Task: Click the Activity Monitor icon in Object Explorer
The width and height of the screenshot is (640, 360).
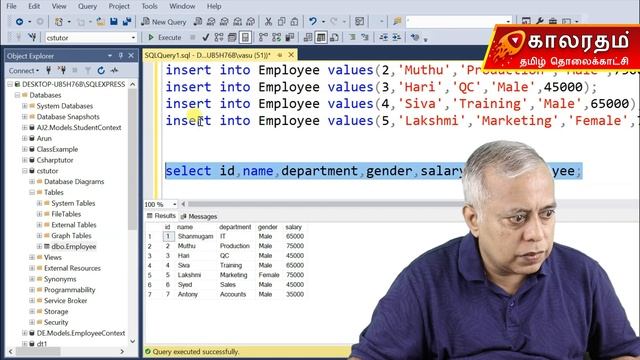Action: pos(114,71)
